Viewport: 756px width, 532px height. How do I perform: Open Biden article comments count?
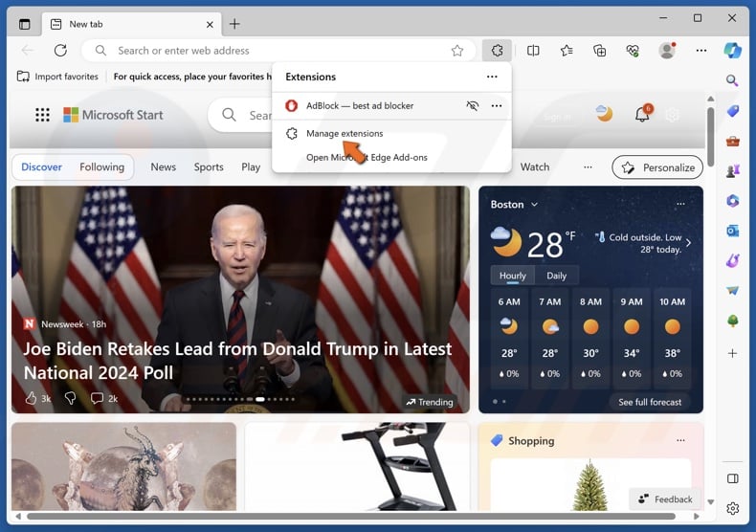104,398
